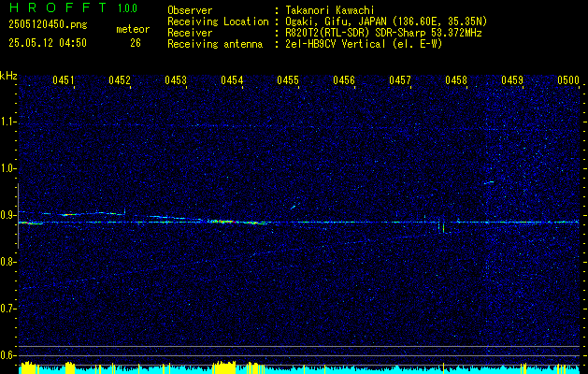Click the 0.8 kHz axis label
This screenshot has height=374, width=588.
point(7,262)
